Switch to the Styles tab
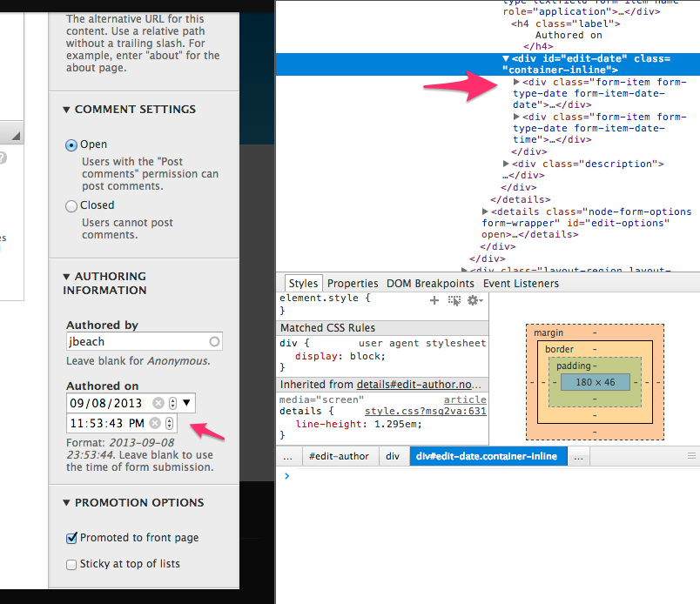700x604 pixels. coord(303,284)
